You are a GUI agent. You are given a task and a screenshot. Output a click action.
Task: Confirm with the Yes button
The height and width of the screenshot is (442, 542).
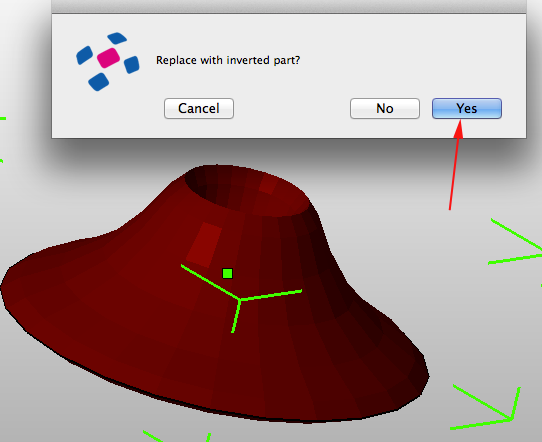[x=467, y=109]
